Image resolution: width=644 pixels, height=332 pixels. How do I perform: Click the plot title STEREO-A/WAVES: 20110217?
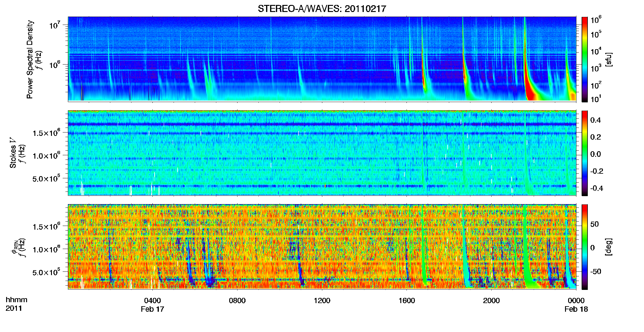coord(322,9)
